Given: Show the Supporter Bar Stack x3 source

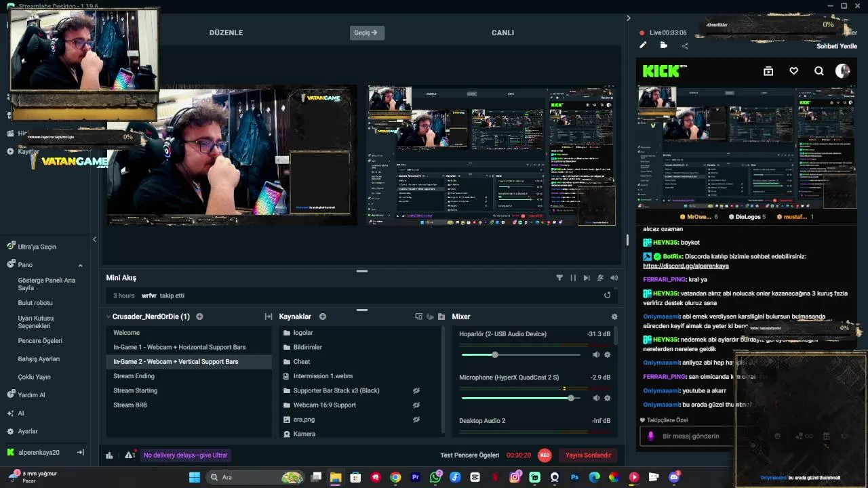Looking at the screenshot, I should (416, 390).
